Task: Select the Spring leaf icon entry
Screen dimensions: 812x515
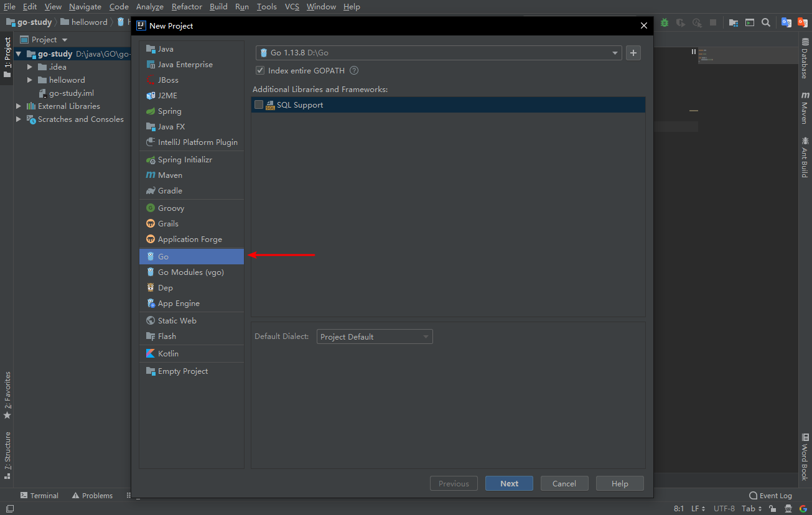Action: (x=150, y=111)
